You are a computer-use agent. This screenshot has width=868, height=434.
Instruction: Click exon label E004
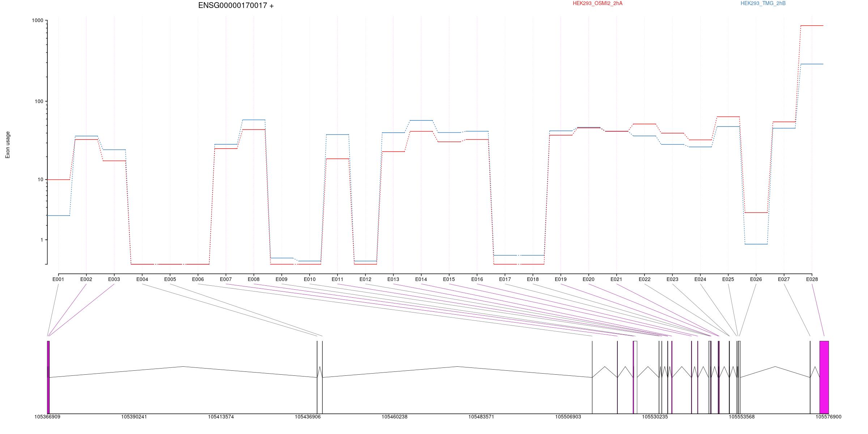coord(142,279)
